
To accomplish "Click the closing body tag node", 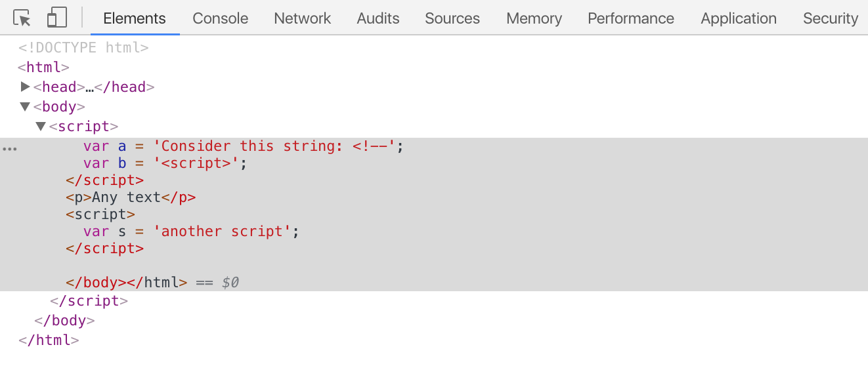I will click(x=64, y=321).
